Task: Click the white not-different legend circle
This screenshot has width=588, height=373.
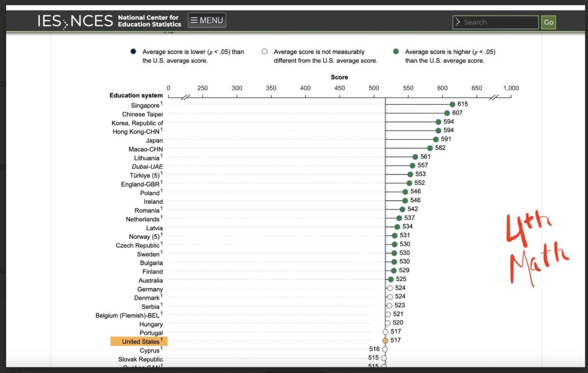Action: pos(264,52)
